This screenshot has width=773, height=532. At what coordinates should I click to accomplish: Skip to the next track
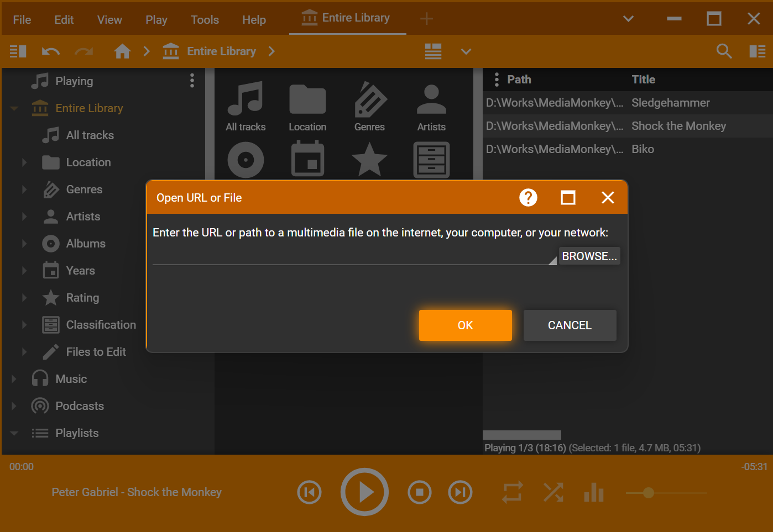coord(460,492)
